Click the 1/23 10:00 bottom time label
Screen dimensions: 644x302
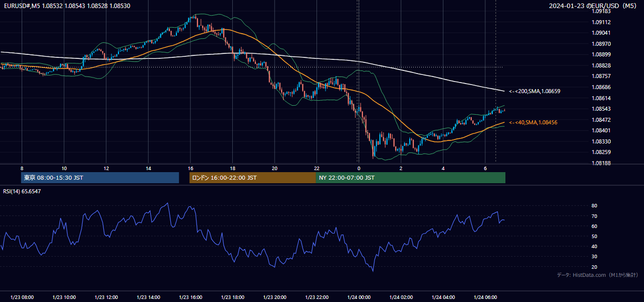64,297
